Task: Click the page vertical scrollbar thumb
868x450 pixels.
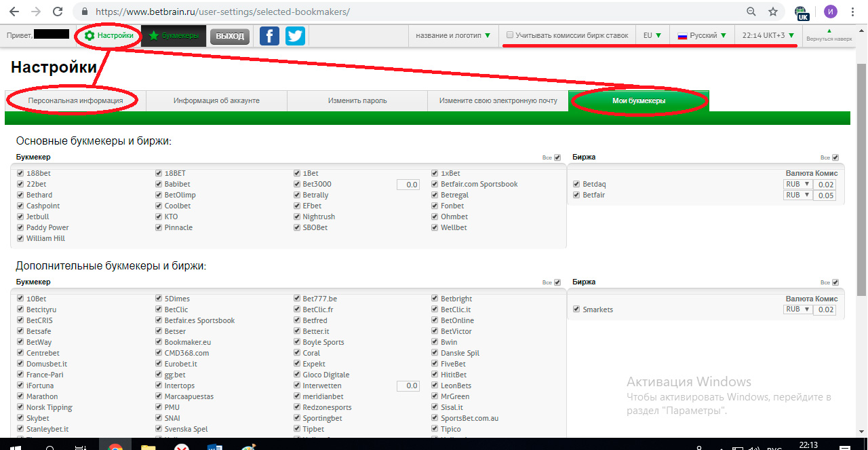Action: pos(862,180)
